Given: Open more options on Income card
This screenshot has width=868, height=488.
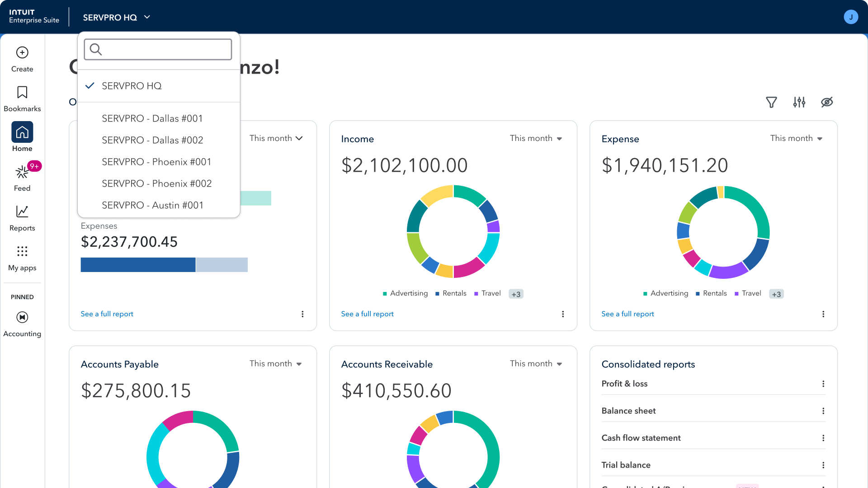Looking at the screenshot, I should (563, 314).
